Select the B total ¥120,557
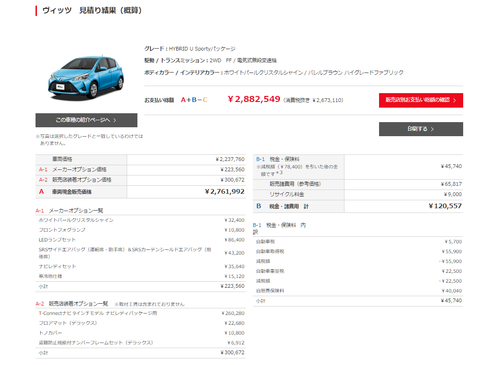This screenshot has height=365, width=480. pyautogui.click(x=445, y=206)
